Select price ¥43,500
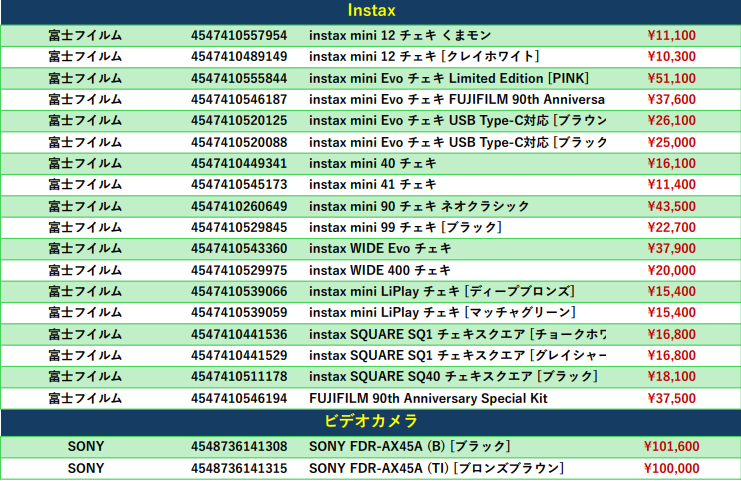This screenshot has width=741, height=481. coord(672,206)
